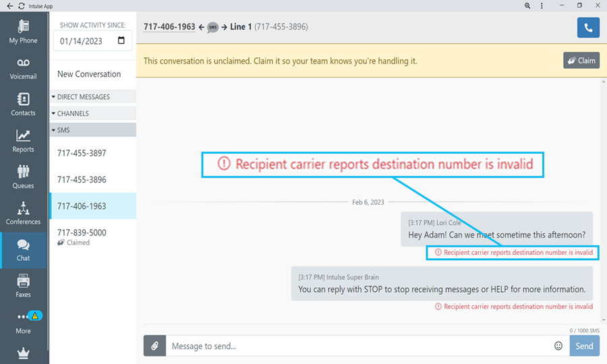Click the Claim button
Image resolution: width=607 pixels, height=364 pixels.
(x=581, y=61)
